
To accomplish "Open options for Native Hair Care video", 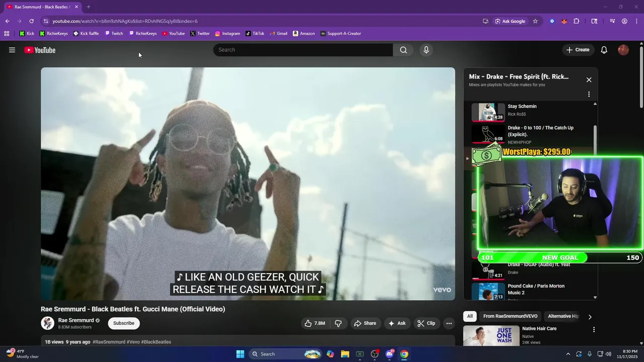I will [x=594, y=330].
